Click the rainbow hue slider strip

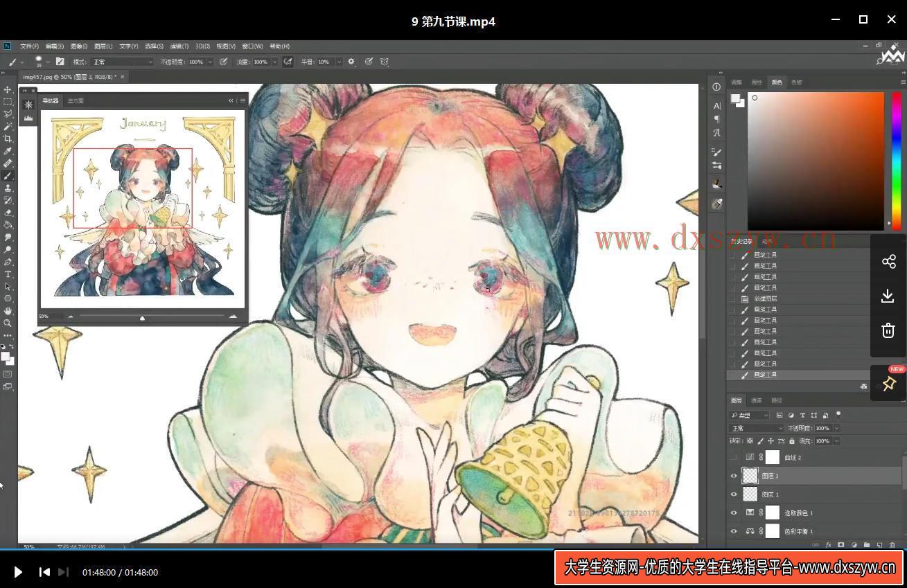[x=896, y=161]
